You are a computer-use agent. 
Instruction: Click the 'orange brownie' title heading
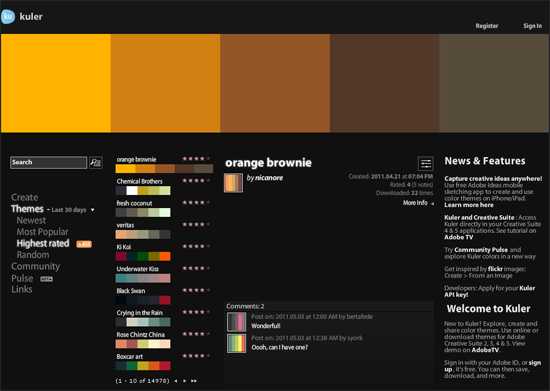[268, 163]
